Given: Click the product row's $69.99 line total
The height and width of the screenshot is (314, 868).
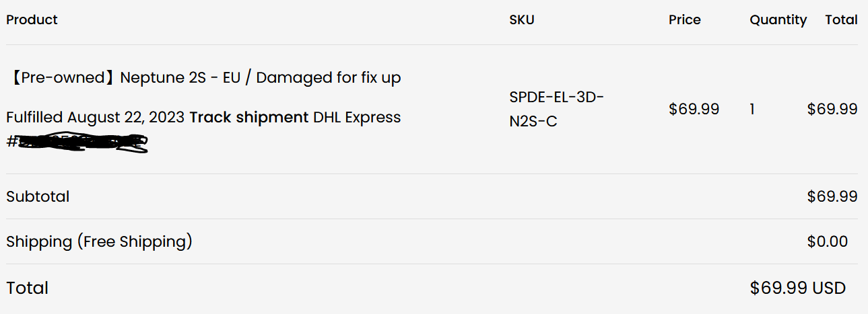Looking at the screenshot, I should (x=832, y=109).
